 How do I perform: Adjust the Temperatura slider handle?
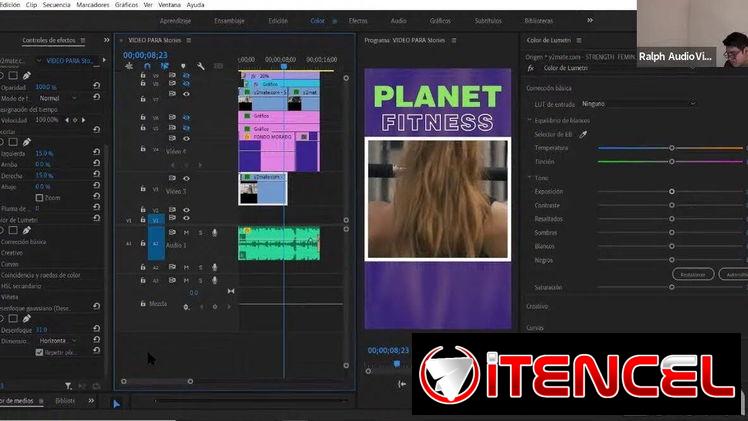pyautogui.click(x=672, y=148)
